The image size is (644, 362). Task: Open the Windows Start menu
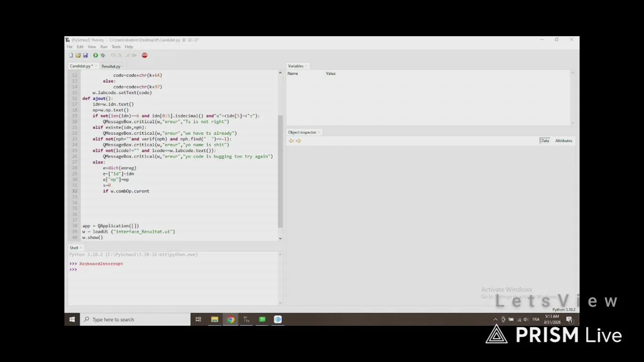click(72, 319)
